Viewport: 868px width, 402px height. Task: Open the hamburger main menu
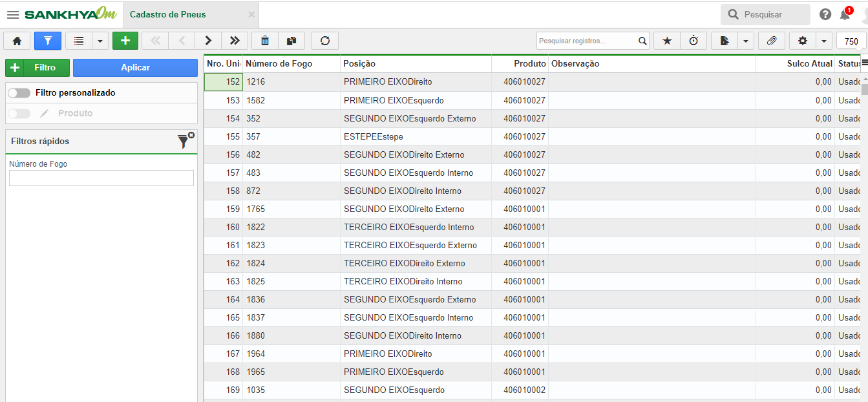point(13,14)
